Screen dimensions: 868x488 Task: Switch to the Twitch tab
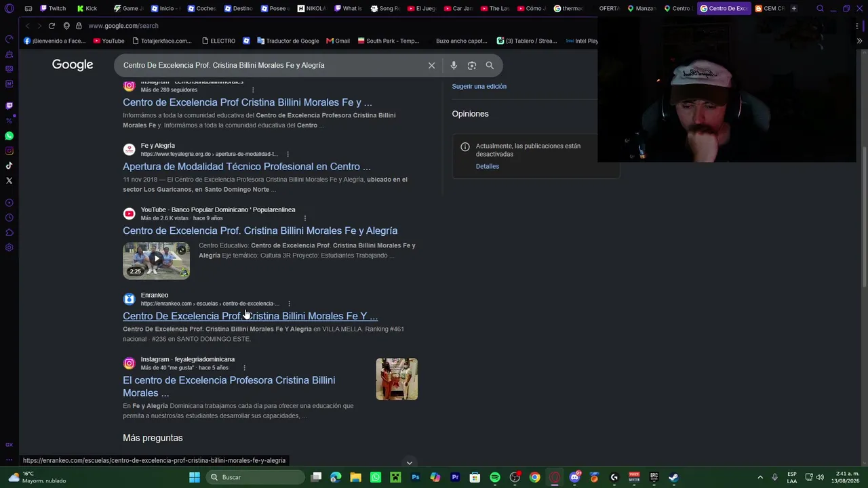pos(52,8)
